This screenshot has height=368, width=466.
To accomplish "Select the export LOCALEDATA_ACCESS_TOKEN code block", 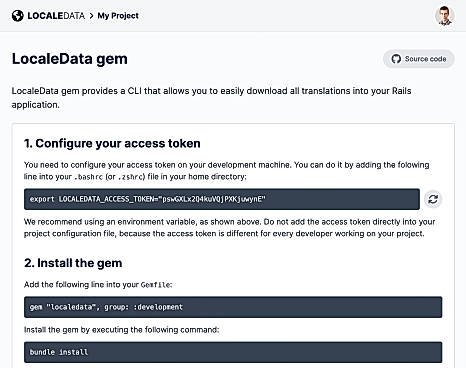I will tap(222, 199).
